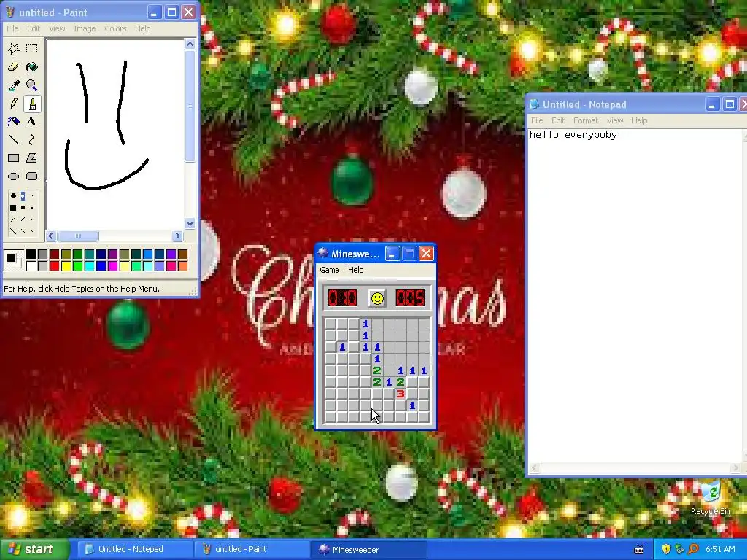Select the Polygon shape tool

[x=31, y=157]
